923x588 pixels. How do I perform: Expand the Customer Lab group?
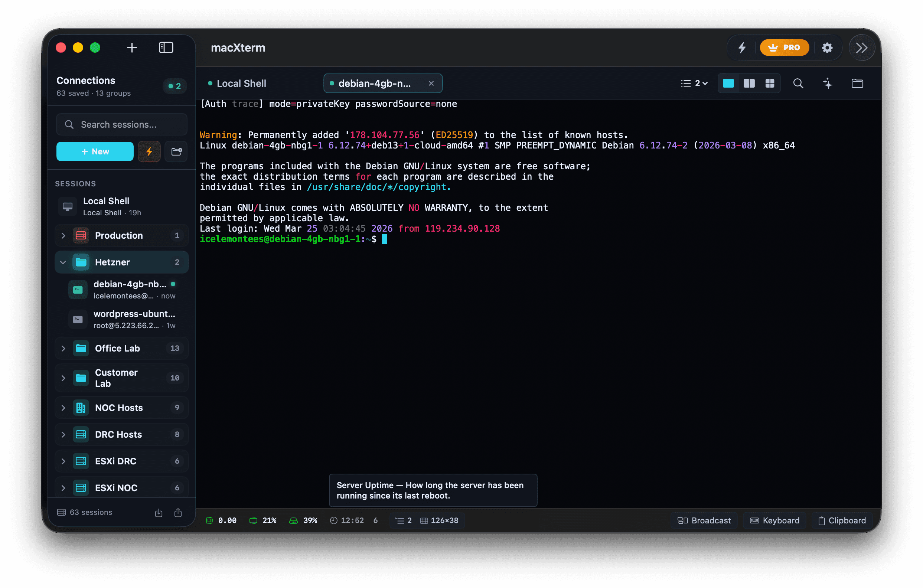point(121,378)
